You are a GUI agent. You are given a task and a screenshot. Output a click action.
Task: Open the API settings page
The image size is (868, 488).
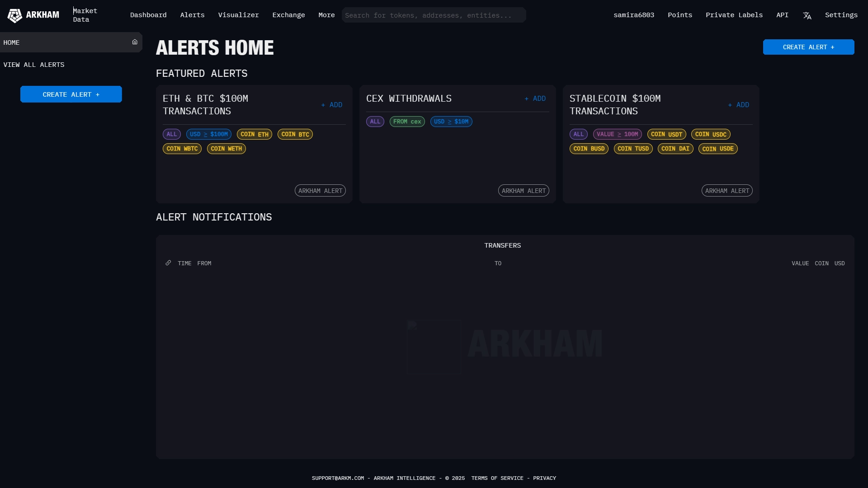coord(782,15)
